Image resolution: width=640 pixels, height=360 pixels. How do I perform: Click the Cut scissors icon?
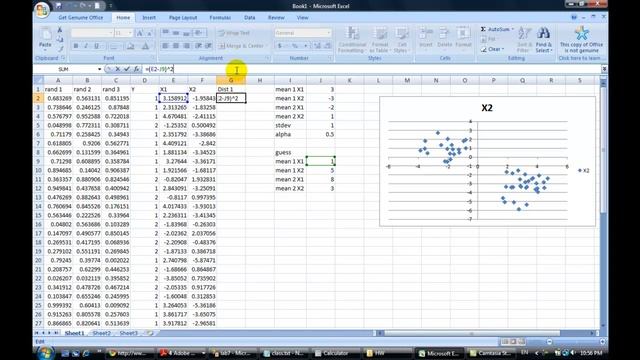click(60, 30)
